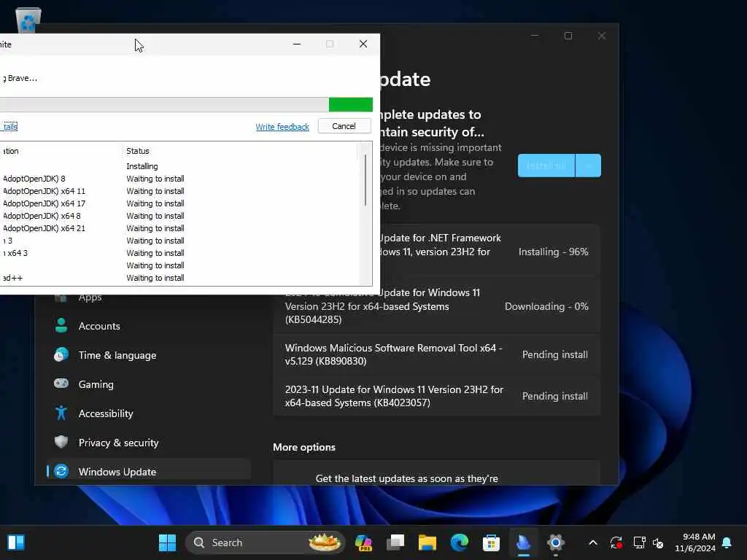
Task: Click the Gaming controller icon
Action: point(61,384)
